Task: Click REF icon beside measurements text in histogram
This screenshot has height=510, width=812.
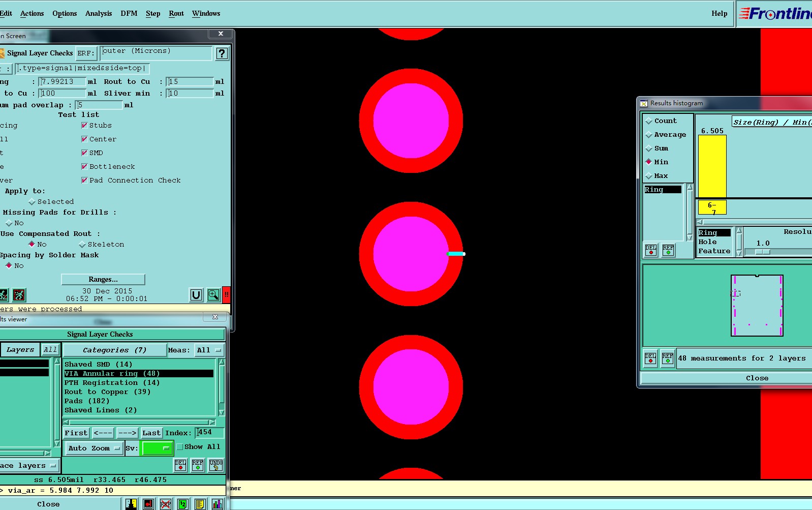Action: coord(668,358)
